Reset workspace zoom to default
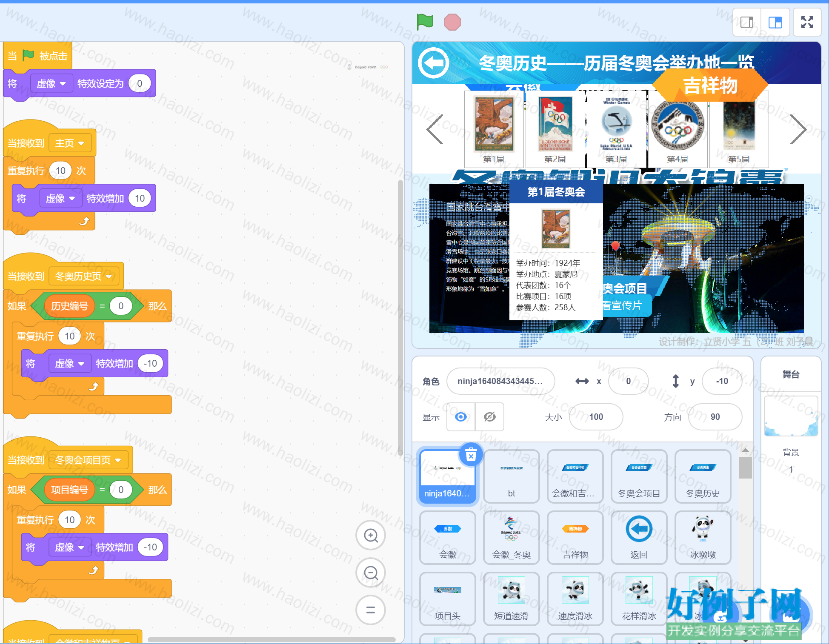Viewport: 829px width, 644px height. tap(371, 610)
